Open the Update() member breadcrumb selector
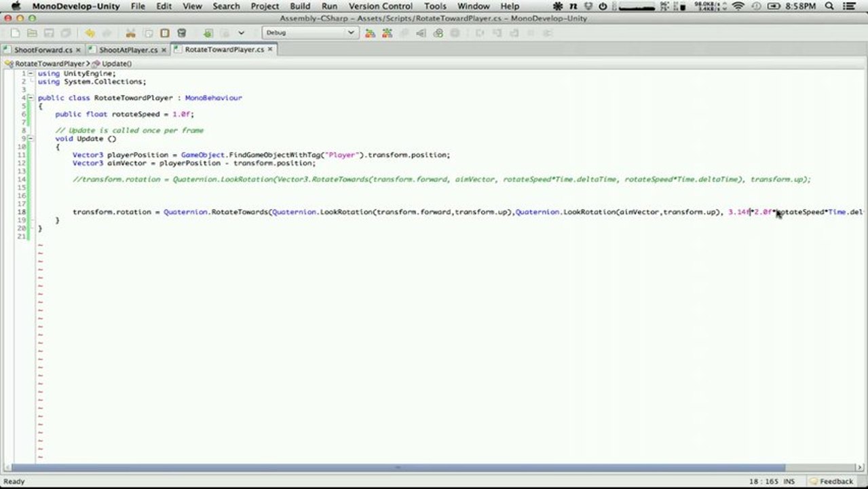This screenshot has height=489, width=868. point(112,63)
